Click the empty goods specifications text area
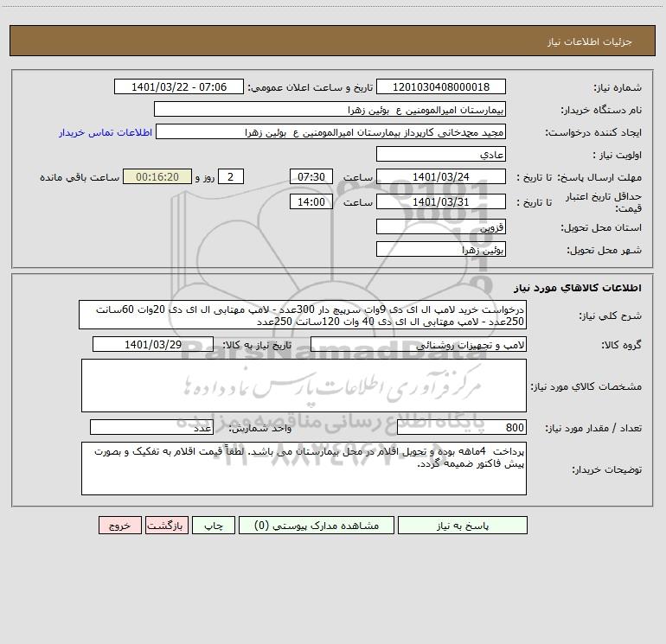 point(304,386)
